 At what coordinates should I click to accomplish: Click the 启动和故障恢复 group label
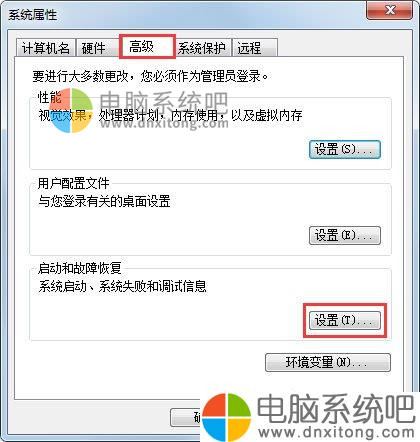79,268
